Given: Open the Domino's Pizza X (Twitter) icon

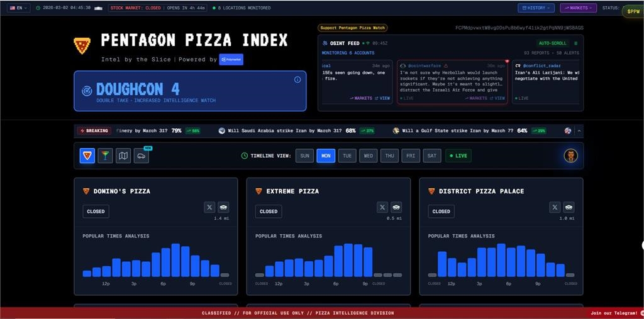Looking at the screenshot, I should (210, 207).
